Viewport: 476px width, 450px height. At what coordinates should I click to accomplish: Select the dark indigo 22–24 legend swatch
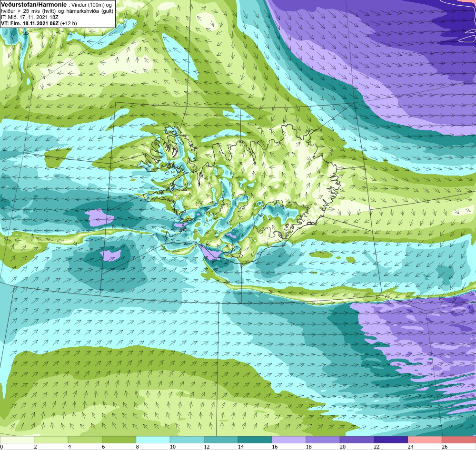391,440
